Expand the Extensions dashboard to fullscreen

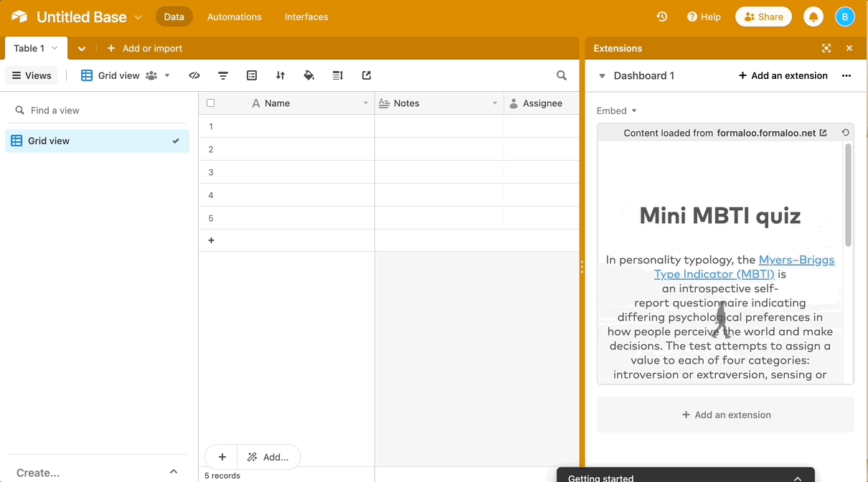(x=826, y=48)
